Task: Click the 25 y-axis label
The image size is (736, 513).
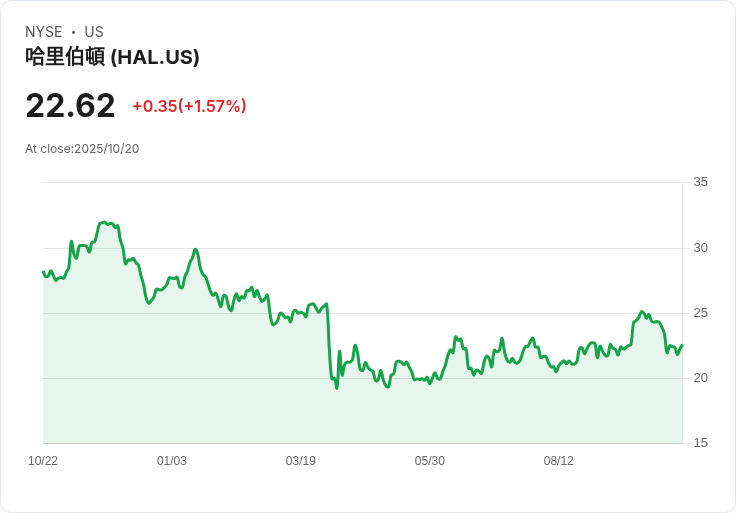Action: pos(700,313)
